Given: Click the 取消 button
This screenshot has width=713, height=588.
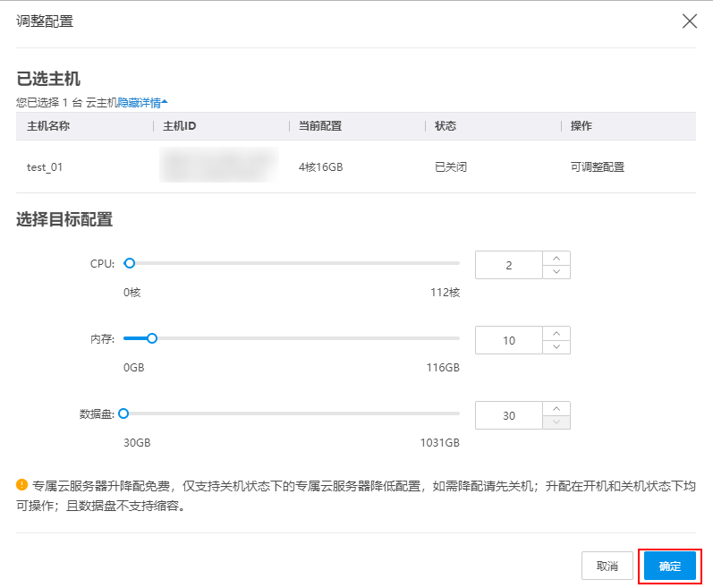Looking at the screenshot, I should coord(607,567).
